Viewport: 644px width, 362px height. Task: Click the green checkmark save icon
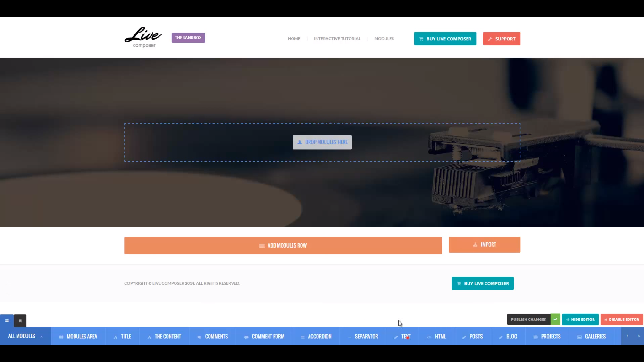555,320
